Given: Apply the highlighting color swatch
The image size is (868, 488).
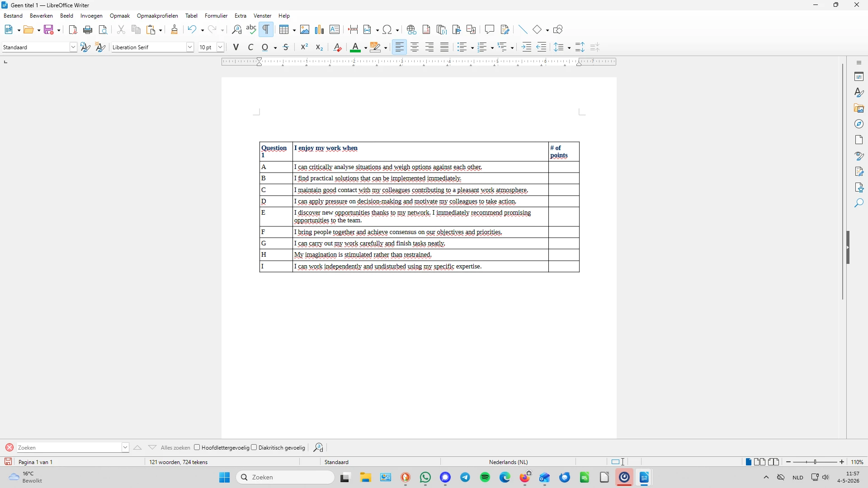Looking at the screenshot, I should pyautogui.click(x=375, y=47).
